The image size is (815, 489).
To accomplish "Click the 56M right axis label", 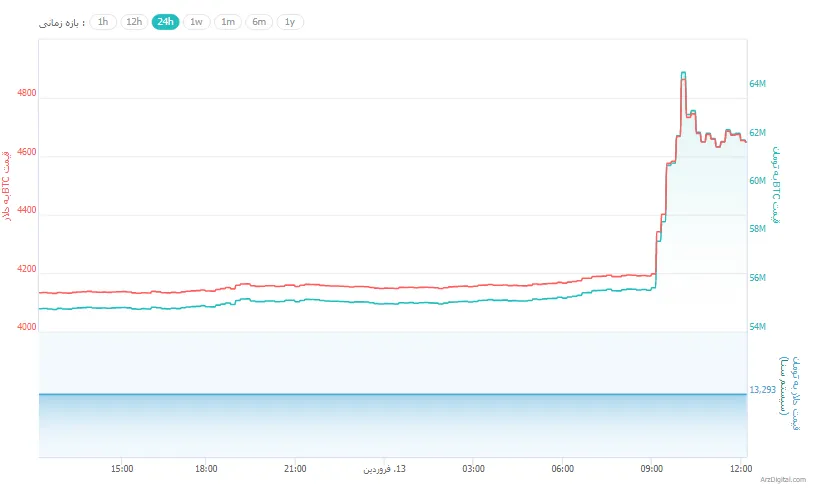I will click(758, 278).
